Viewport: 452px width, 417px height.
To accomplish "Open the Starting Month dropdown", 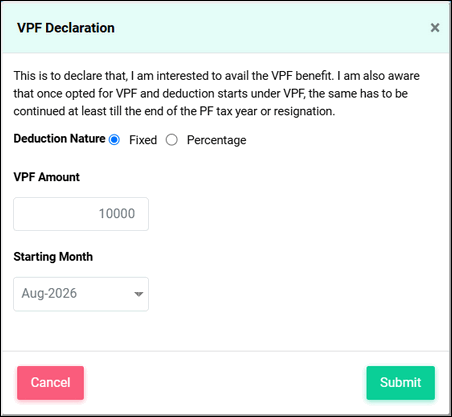I will tap(81, 294).
